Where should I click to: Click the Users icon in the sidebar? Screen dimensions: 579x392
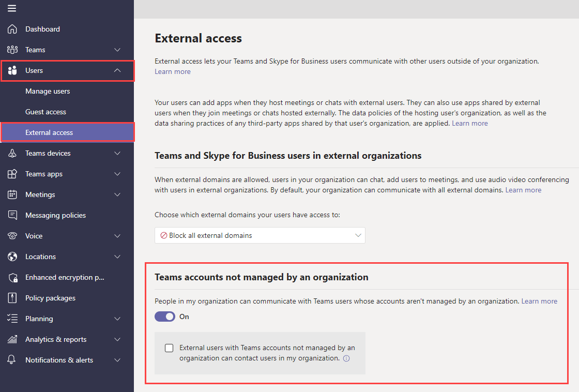[11, 70]
